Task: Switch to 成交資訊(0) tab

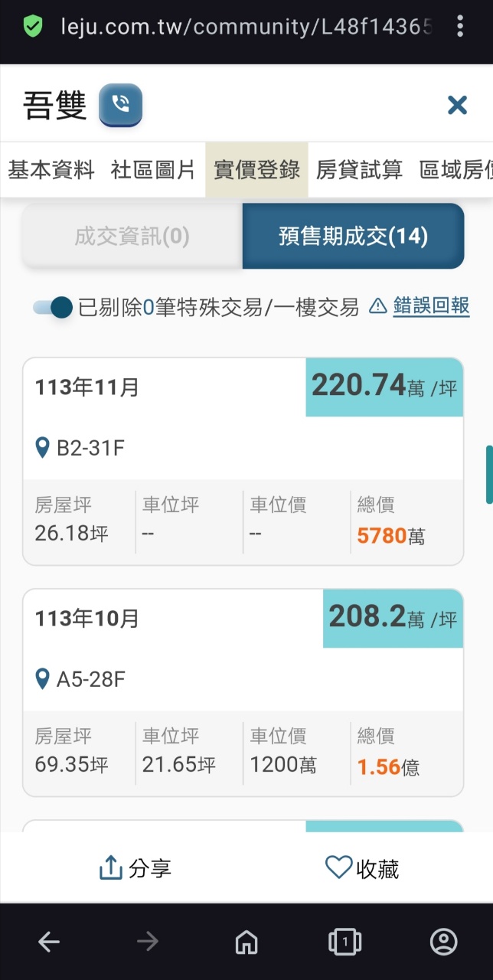Action: coord(132,237)
